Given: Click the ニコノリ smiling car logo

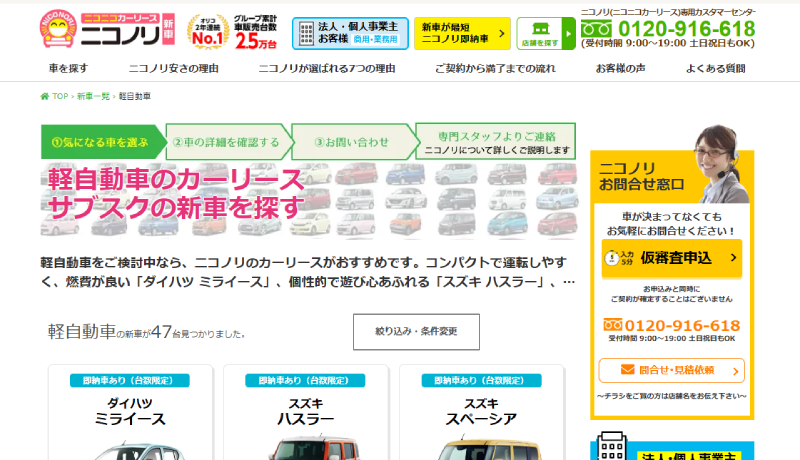Looking at the screenshot, I should (x=58, y=29).
